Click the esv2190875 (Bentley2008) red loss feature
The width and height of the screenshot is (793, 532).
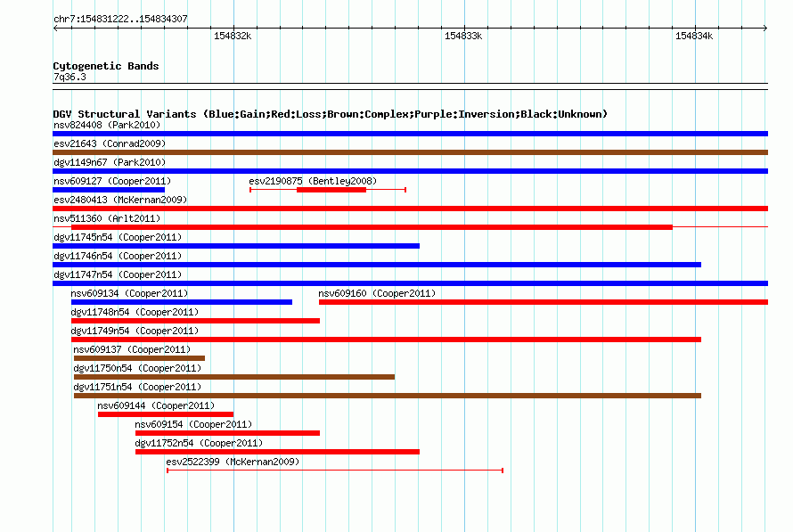[x=328, y=190]
